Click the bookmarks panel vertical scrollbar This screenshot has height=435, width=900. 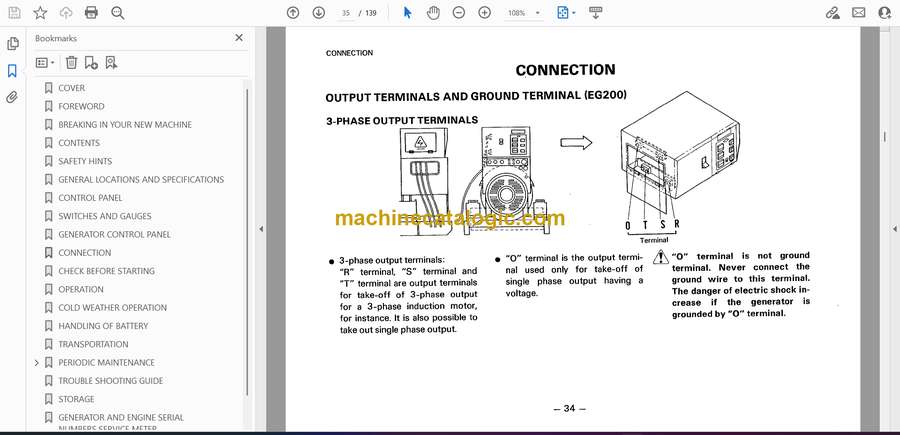(247, 241)
